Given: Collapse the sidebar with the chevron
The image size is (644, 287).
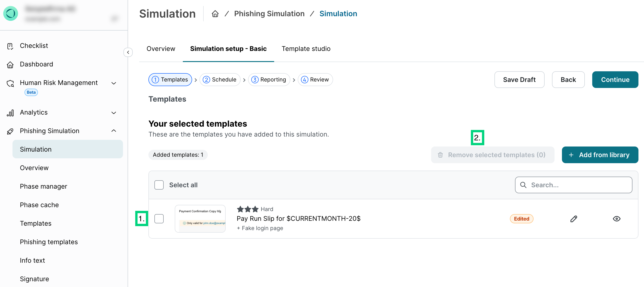Looking at the screenshot, I should click(128, 52).
